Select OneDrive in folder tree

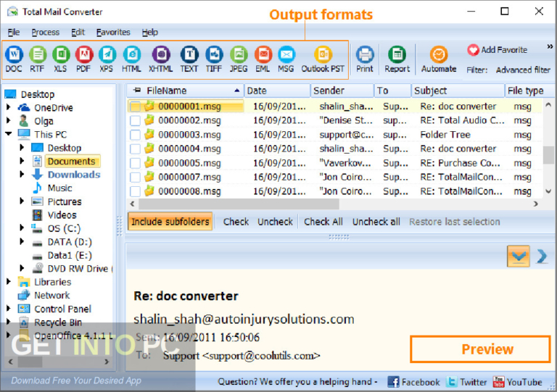(53, 108)
